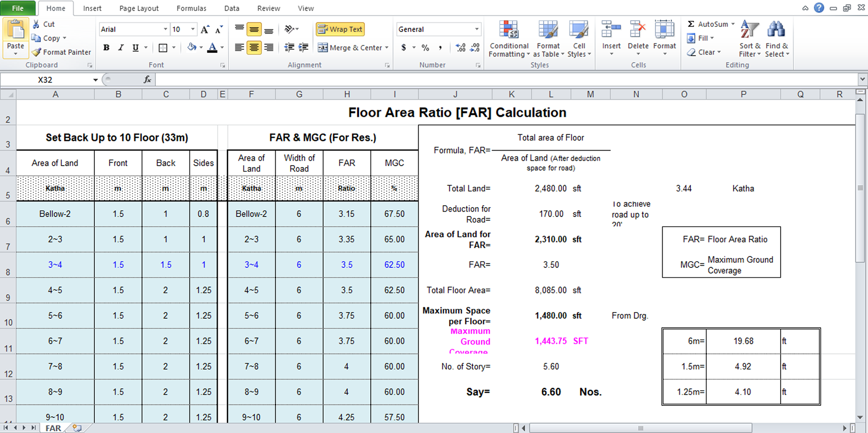Click the Font Color red A swatch
The image size is (868, 433).
212,48
